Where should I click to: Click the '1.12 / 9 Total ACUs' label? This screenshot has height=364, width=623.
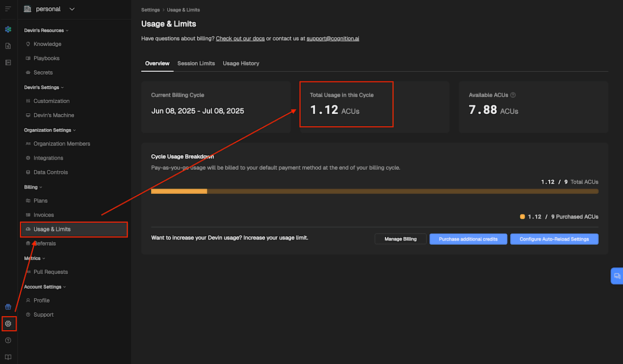point(570,182)
